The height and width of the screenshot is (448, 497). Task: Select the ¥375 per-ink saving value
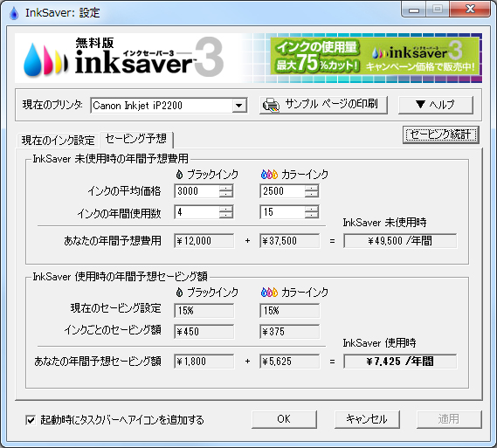pos(290,331)
